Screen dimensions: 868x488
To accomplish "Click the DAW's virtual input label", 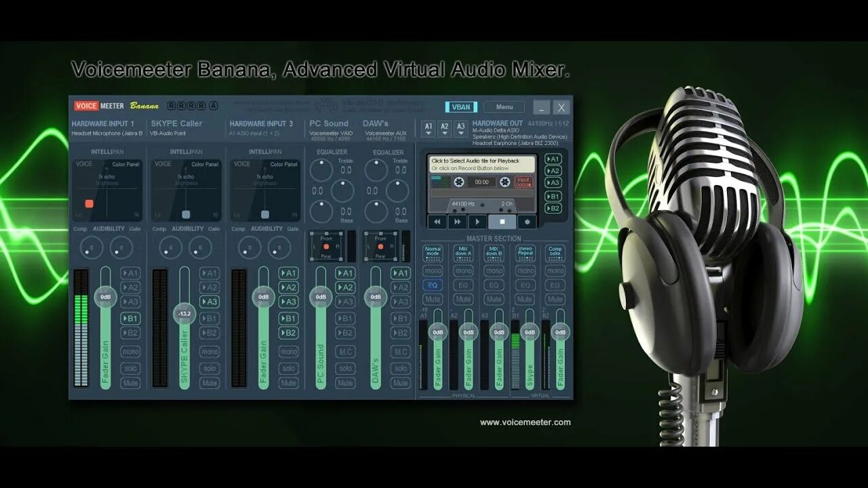I will pyautogui.click(x=376, y=123).
